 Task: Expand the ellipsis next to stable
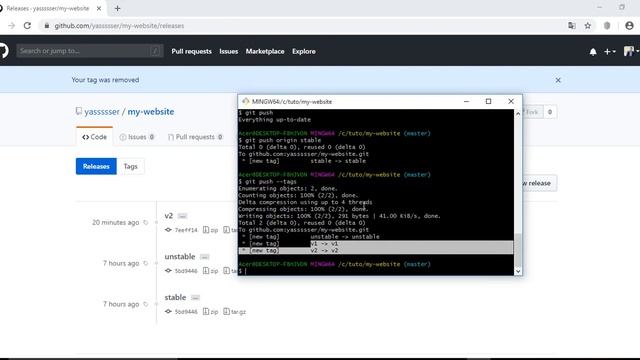point(196,298)
